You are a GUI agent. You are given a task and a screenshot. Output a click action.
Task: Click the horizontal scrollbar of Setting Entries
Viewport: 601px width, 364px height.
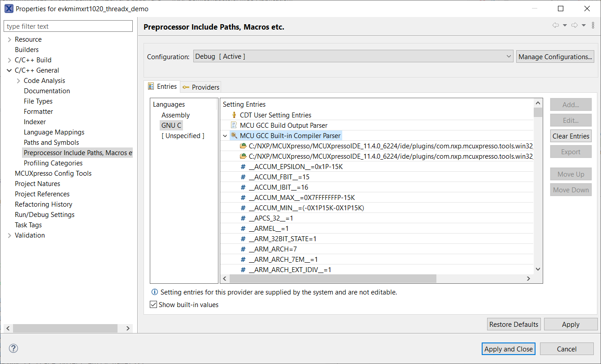(333, 278)
